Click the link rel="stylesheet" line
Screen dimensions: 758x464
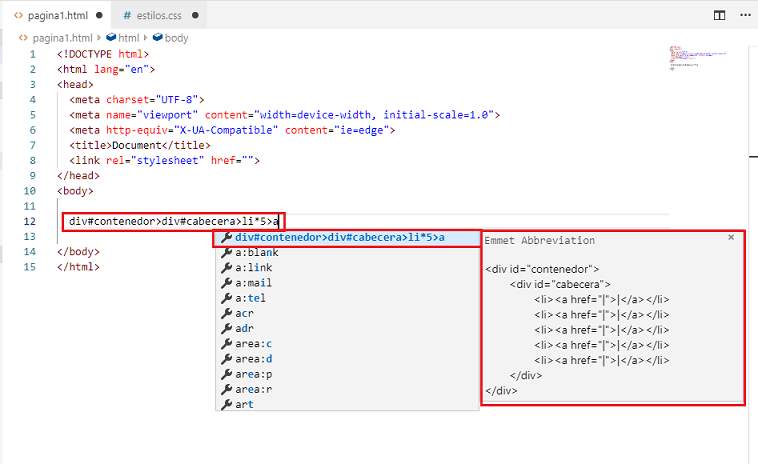click(x=164, y=160)
